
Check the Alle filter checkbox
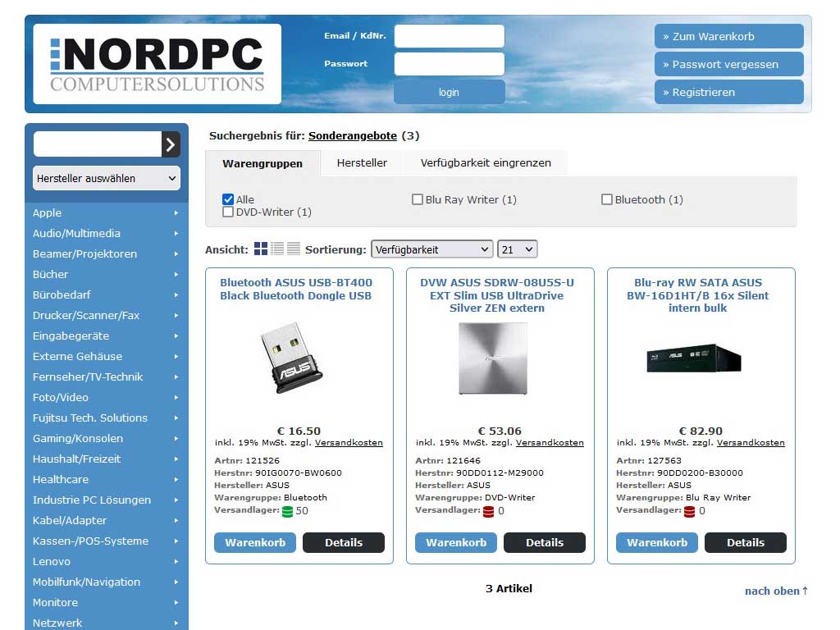tap(228, 199)
